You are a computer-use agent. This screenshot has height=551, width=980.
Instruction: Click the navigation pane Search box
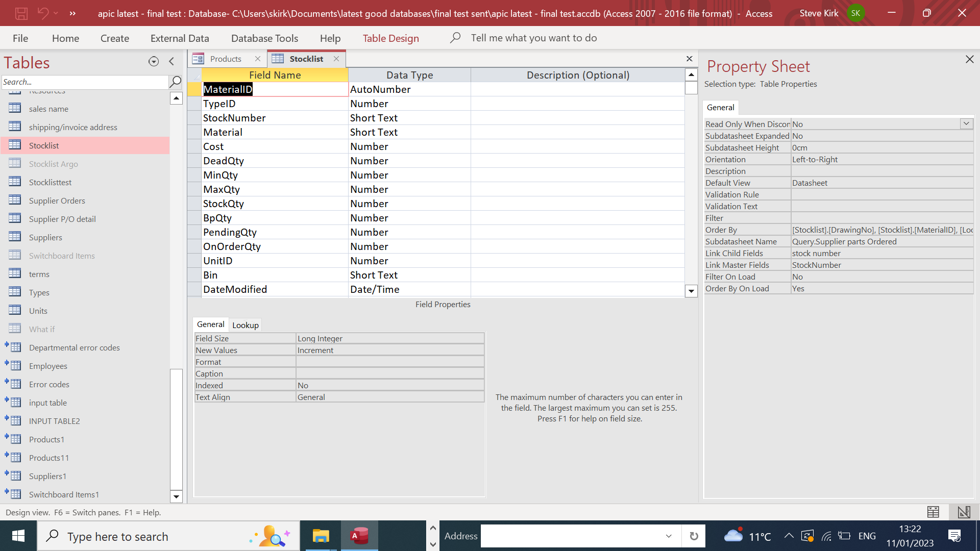click(x=85, y=82)
